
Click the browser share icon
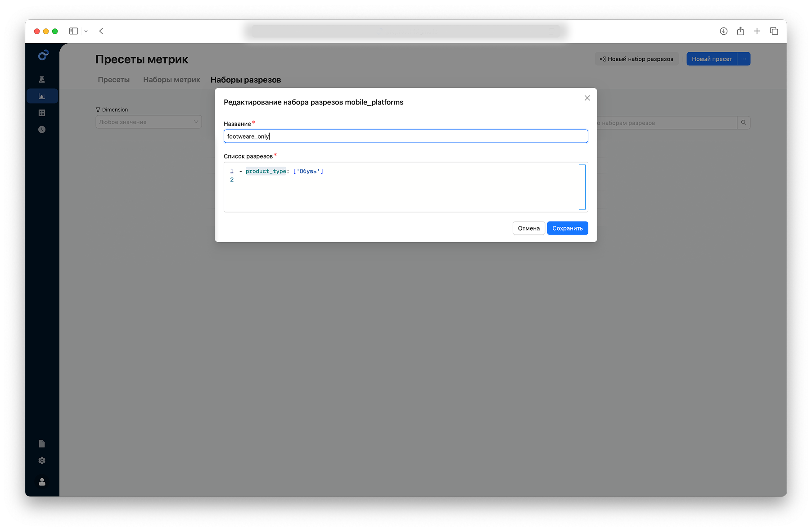click(x=740, y=31)
